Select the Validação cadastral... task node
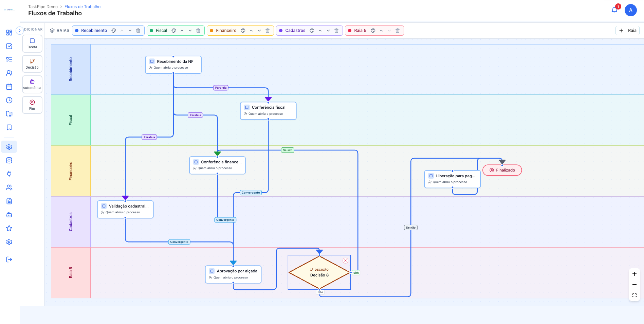This screenshot has width=644, height=324. pyautogui.click(x=125, y=209)
